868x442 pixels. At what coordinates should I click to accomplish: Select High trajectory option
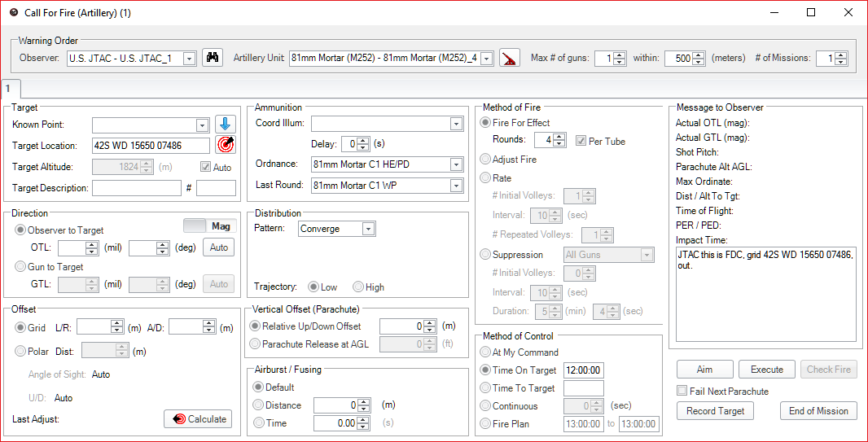[358, 287]
